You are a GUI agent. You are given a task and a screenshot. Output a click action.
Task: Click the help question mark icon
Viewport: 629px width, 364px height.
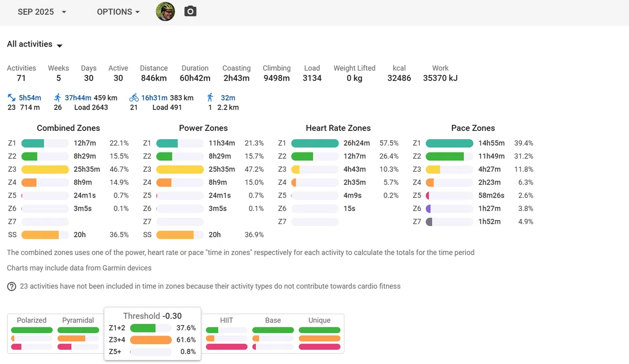(x=12, y=286)
